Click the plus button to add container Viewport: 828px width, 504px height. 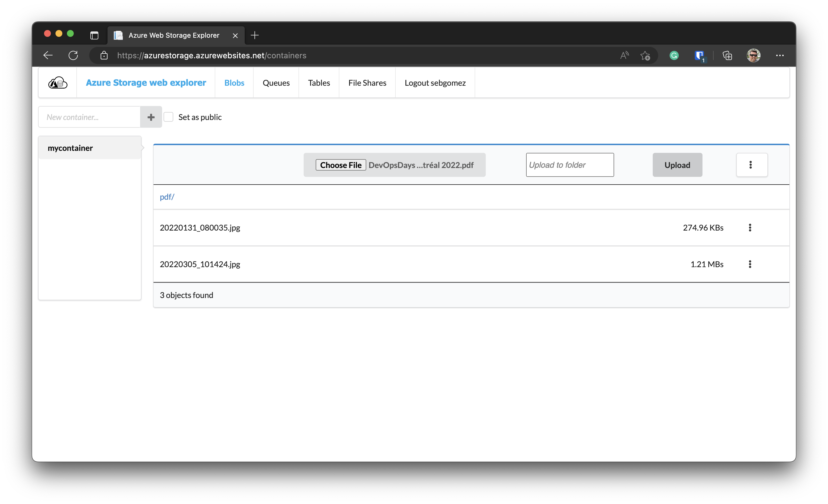point(151,117)
